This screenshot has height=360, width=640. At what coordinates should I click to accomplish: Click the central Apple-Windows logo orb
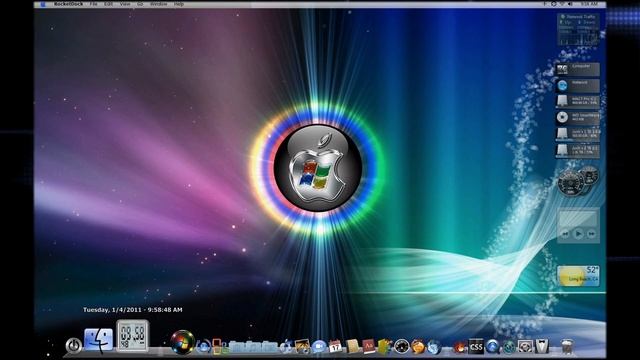pos(318,167)
